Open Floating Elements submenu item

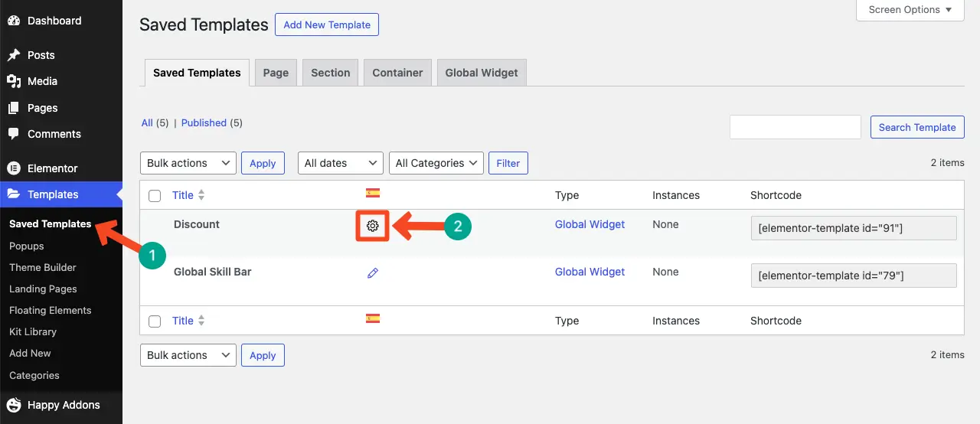pyautogui.click(x=51, y=311)
